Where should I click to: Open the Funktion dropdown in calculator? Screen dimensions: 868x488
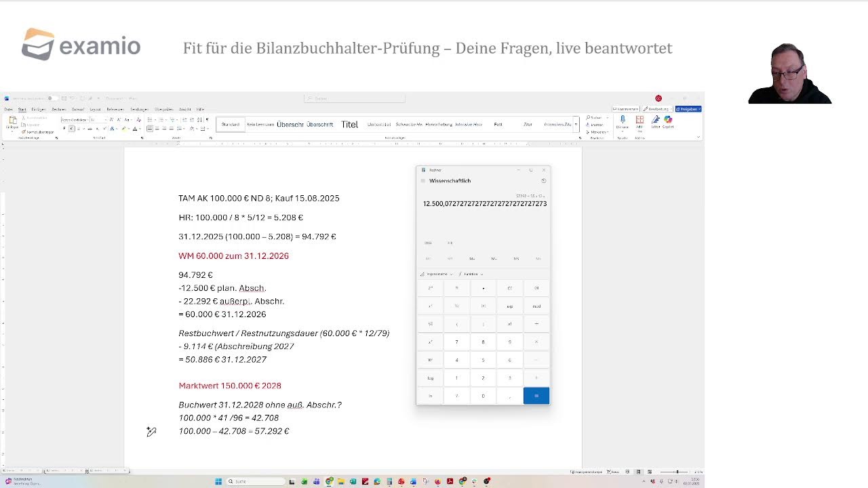coord(471,274)
